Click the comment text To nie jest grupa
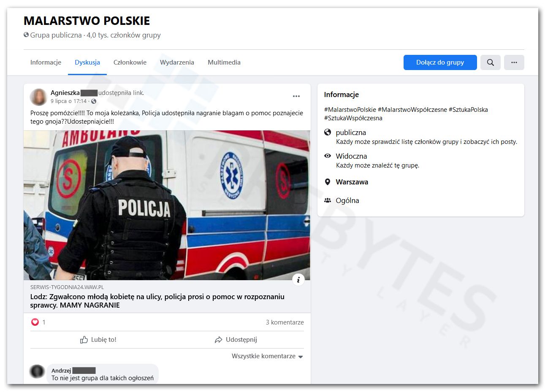This screenshot has height=392, width=545. pyautogui.click(x=103, y=378)
